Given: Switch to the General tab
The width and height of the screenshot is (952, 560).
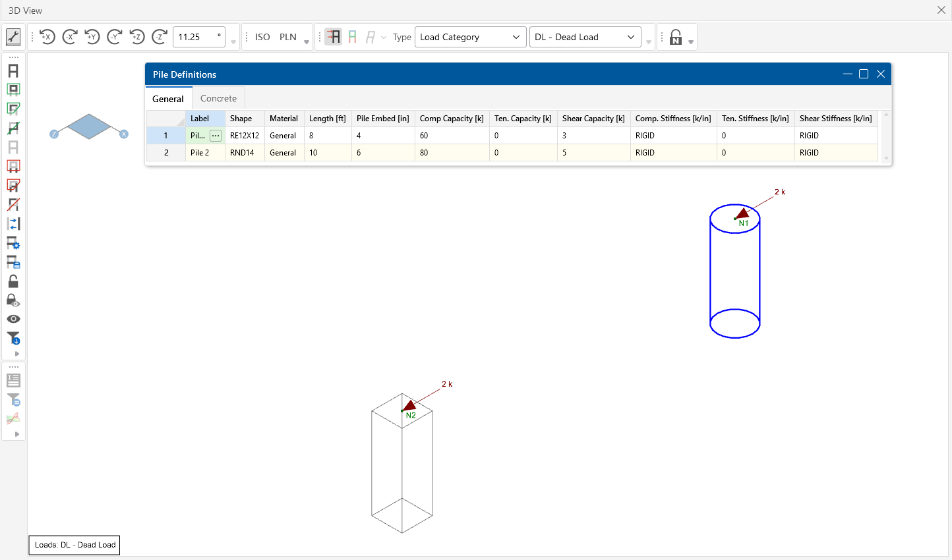Looking at the screenshot, I should [168, 98].
